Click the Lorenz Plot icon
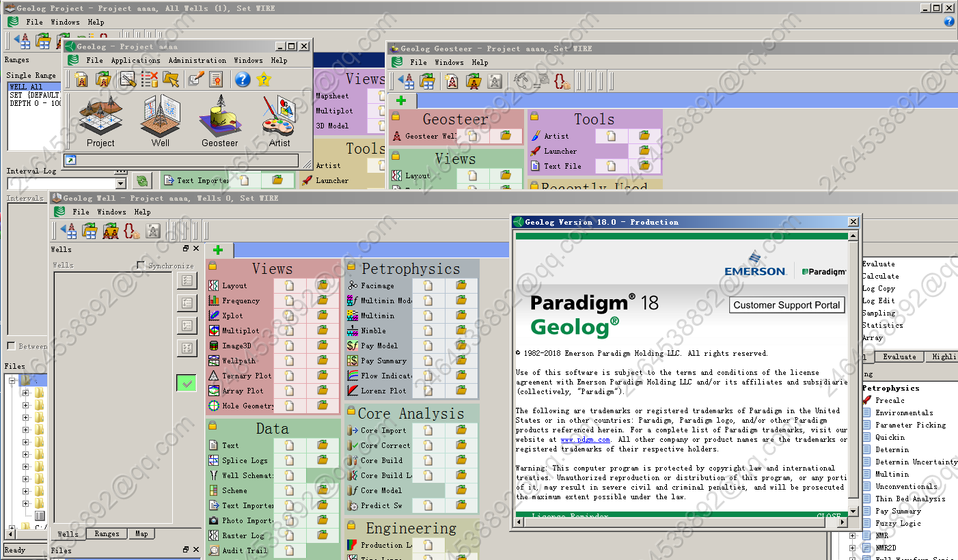The image size is (958, 560). click(x=353, y=391)
